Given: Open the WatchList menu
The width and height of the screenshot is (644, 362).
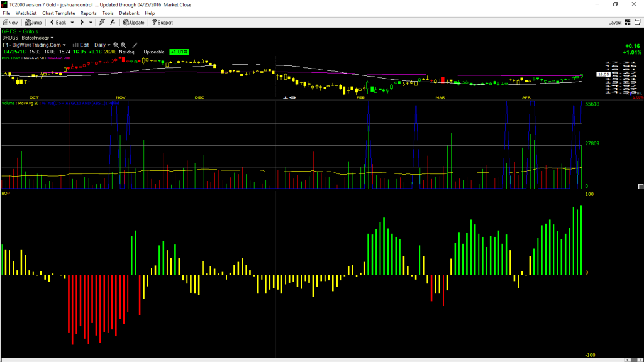Looking at the screenshot, I should 26,13.
